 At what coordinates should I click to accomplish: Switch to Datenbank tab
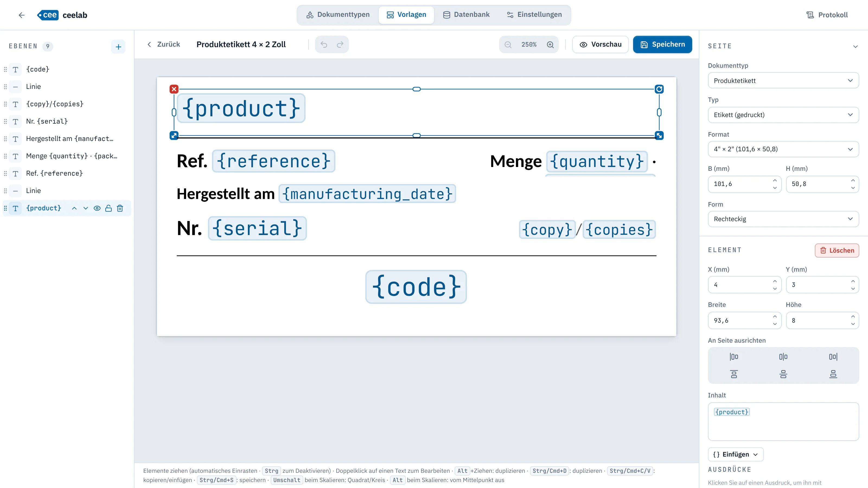(x=466, y=15)
